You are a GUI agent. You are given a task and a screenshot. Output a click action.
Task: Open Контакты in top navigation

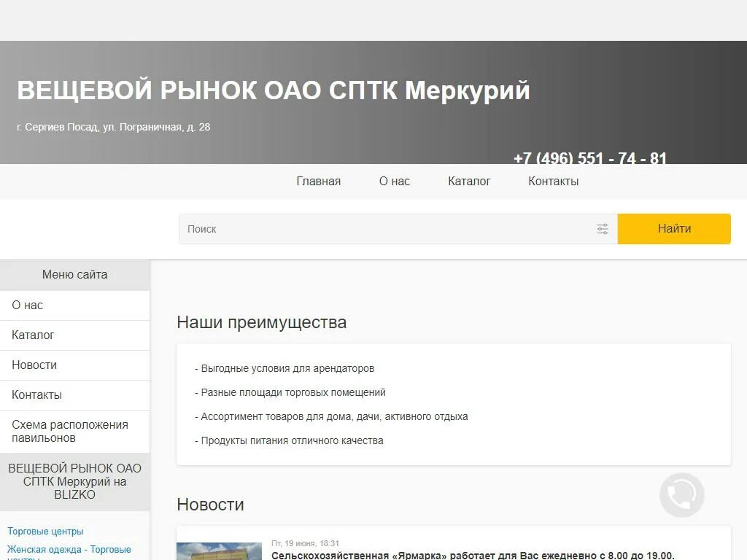[x=554, y=182]
